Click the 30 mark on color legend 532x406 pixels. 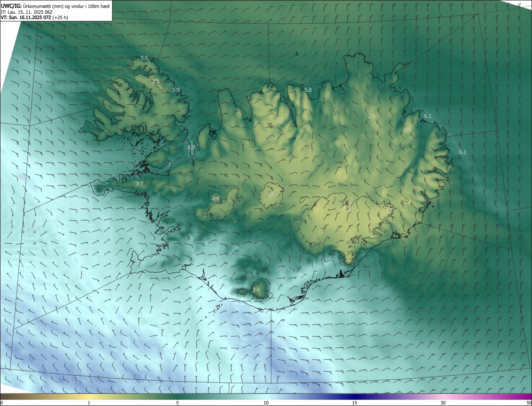(x=443, y=403)
